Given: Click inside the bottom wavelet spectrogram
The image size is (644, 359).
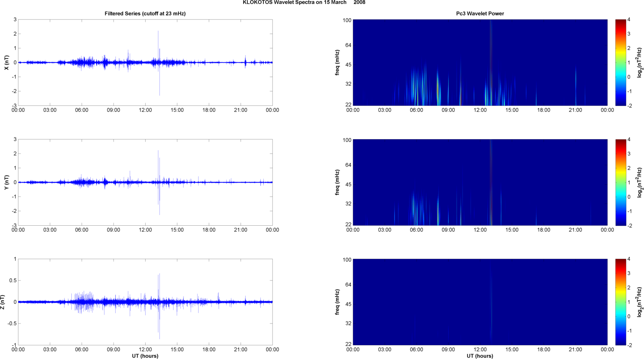Looking at the screenshot, I should point(480,302).
